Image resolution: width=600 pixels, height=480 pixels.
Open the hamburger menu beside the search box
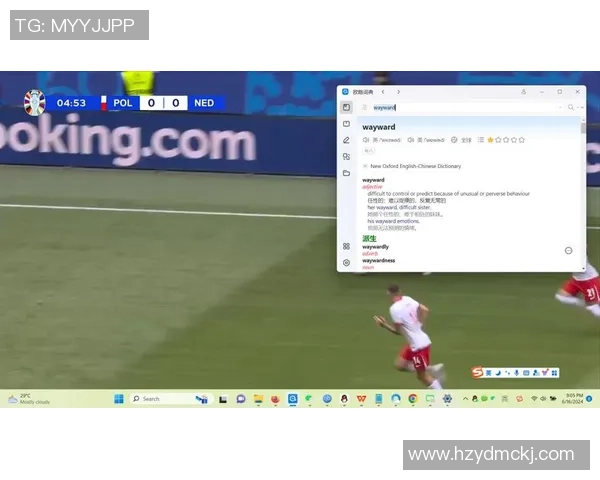click(x=365, y=107)
